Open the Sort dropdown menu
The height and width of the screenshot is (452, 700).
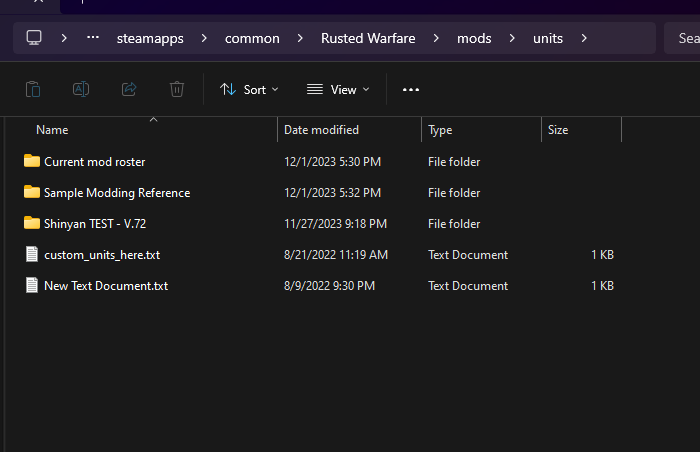pos(249,89)
